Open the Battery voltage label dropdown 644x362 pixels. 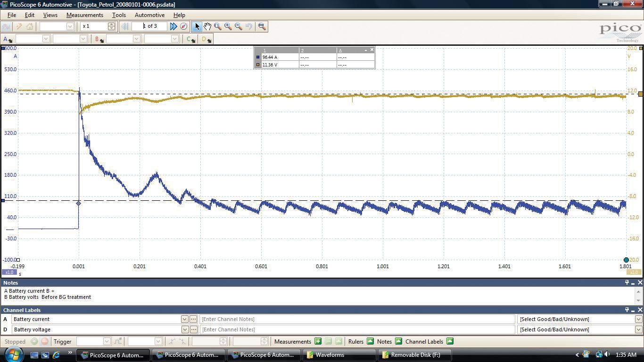pos(184,329)
